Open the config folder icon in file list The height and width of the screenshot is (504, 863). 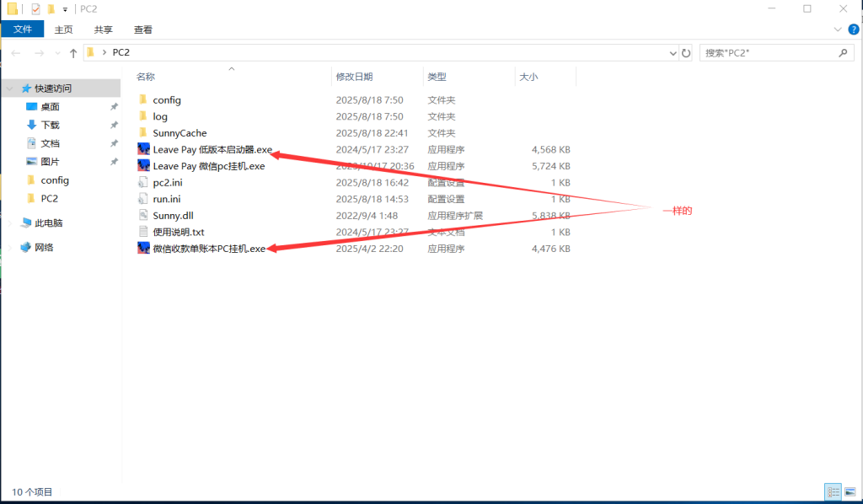coord(143,99)
